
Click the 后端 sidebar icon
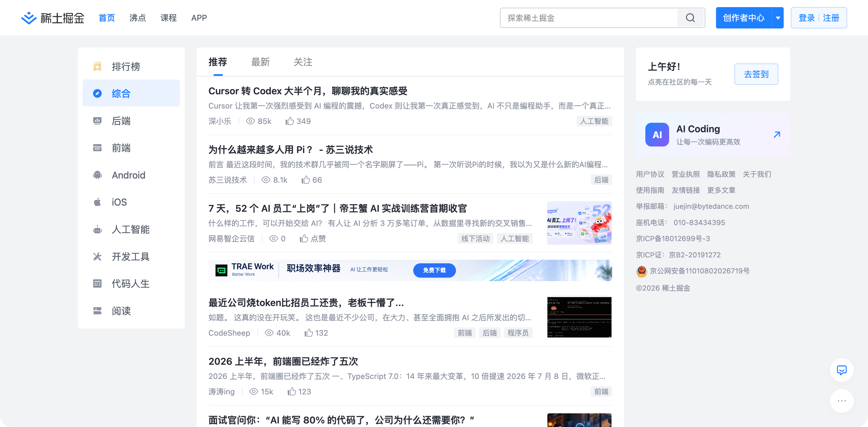(97, 120)
